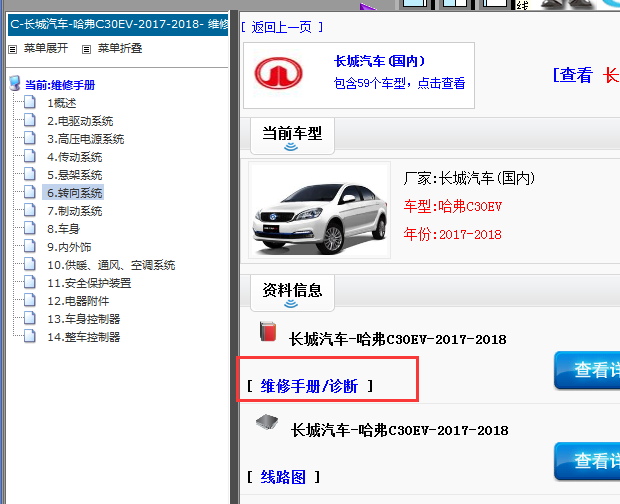Click the red book manual icon
Image resolution: width=620 pixels, height=504 pixels.
click(x=268, y=331)
